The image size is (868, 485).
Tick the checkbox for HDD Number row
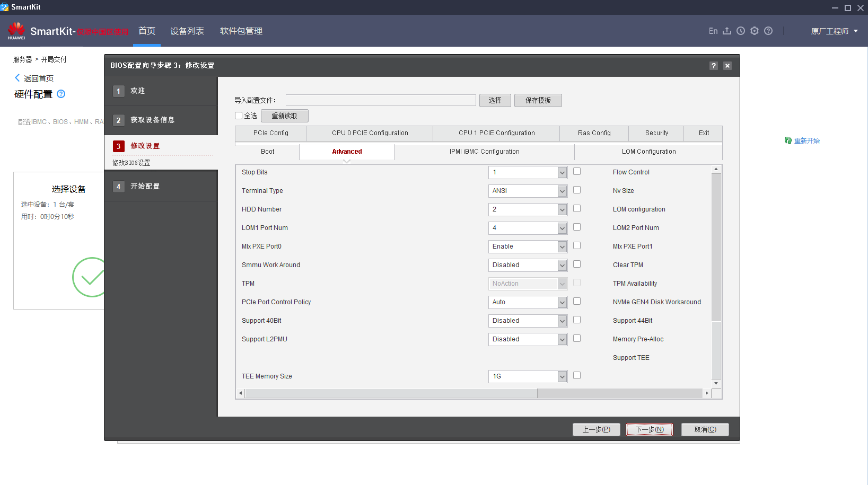click(577, 208)
